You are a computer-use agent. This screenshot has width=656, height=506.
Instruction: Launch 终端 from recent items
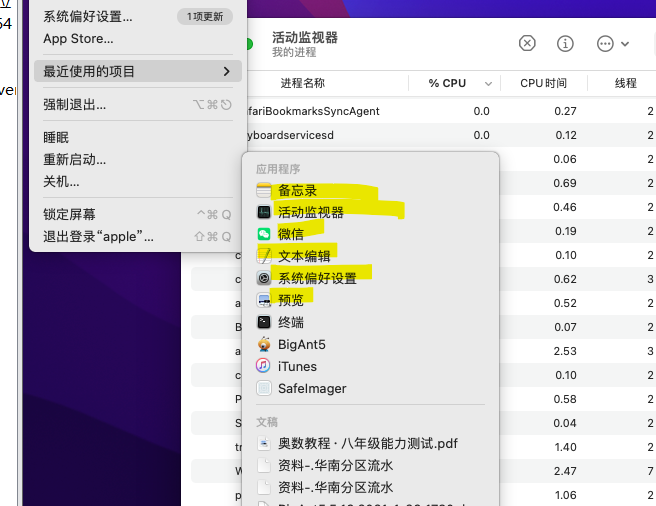370,322
